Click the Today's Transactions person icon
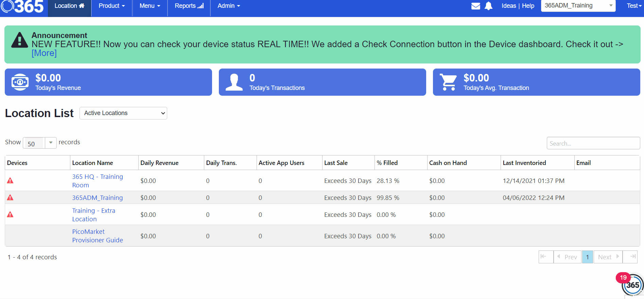Image resolution: width=644 pixels, height=299 pixels. 234,82
